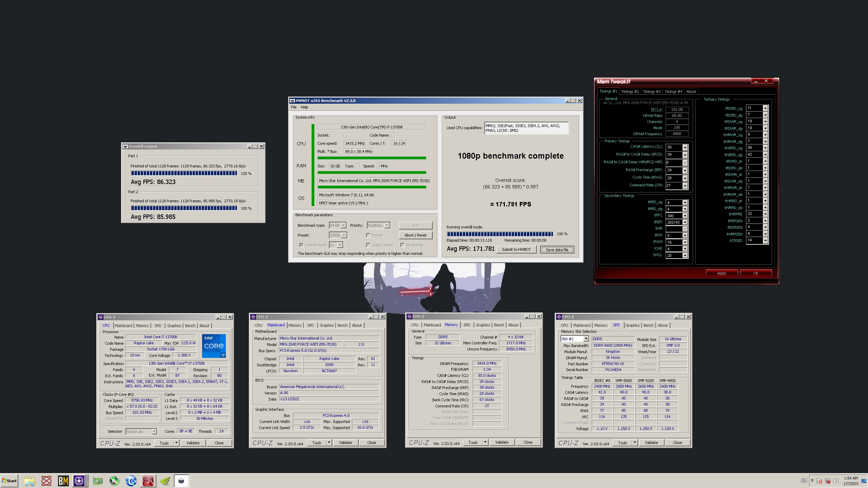The height and width of the screenshot is (488, 868).
Task: Open the green jet fighter taskbar icon
Action: pyautogui.click(x=114, y=481)
